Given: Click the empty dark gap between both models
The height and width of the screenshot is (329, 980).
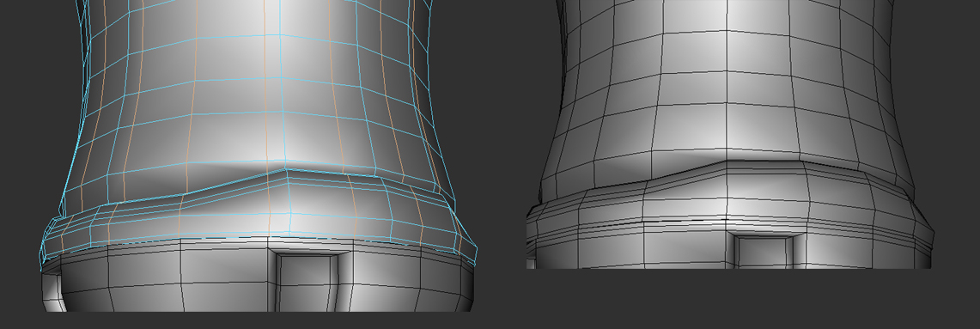Looking at the screenshot, I should click(500, 125).
